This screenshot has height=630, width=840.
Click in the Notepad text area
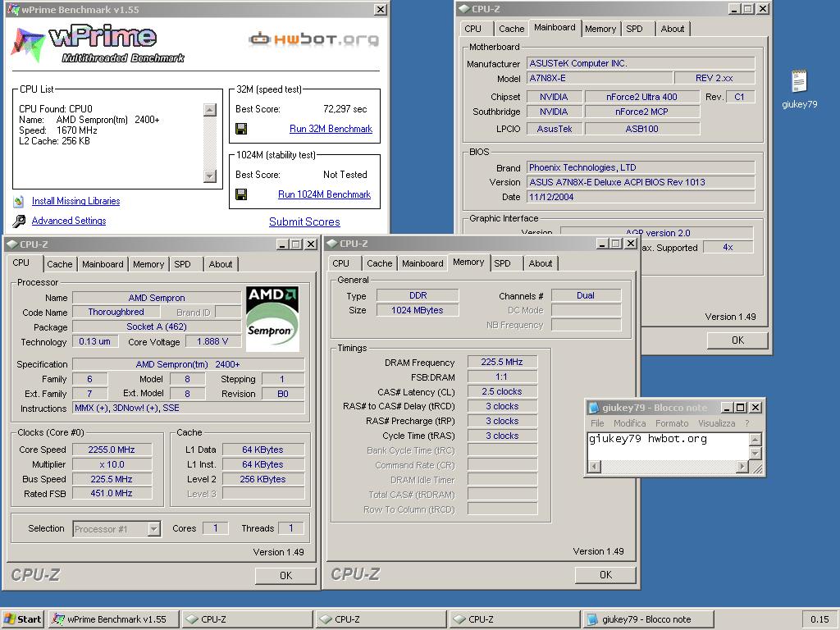(x=668, y=446)
